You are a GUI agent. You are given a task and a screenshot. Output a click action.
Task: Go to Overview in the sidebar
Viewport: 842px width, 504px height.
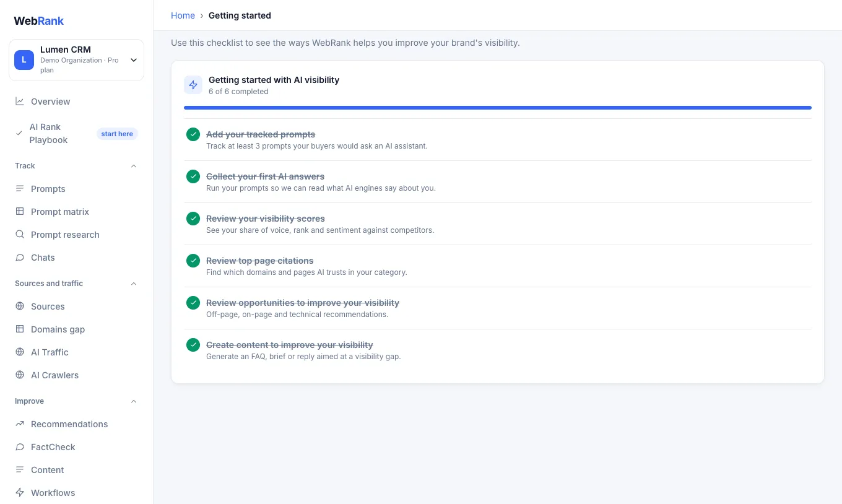(76, 102)
